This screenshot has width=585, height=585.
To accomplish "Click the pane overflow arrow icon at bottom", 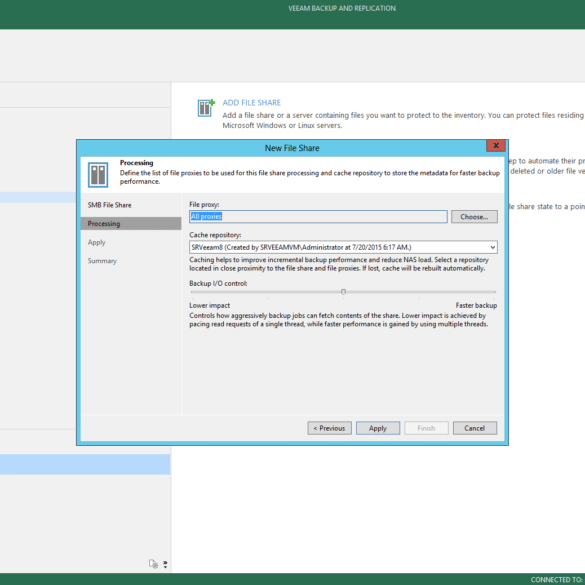I will coord(165,564).
